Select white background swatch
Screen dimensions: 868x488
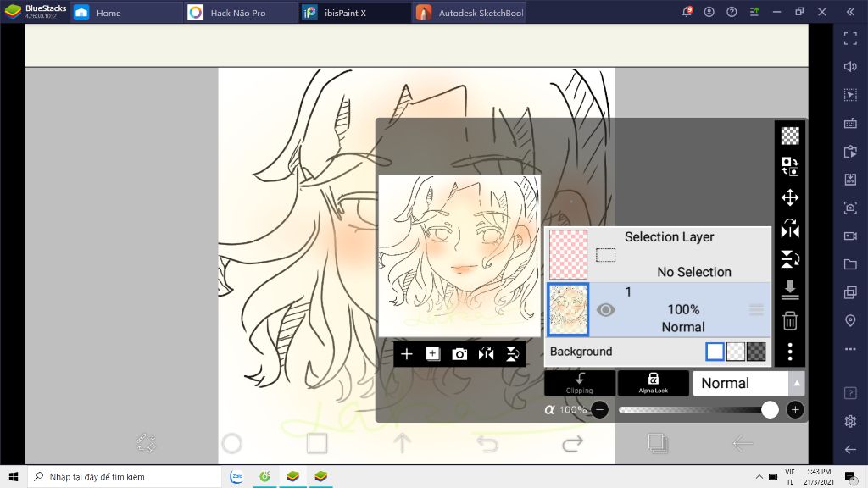[x=715, y=352]
